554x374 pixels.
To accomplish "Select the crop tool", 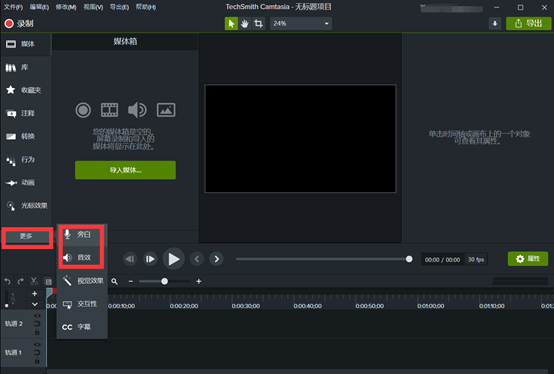I will (x=258, y=24).
